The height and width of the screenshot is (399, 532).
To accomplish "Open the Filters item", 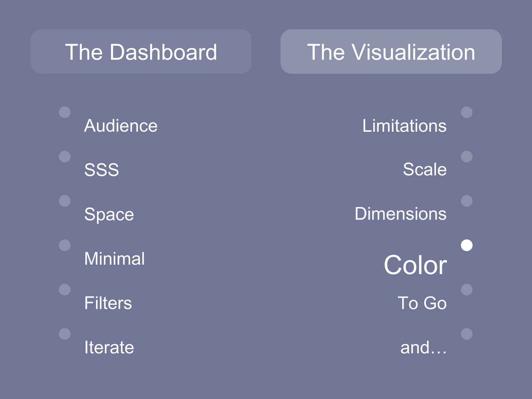I will coord(108,303).
